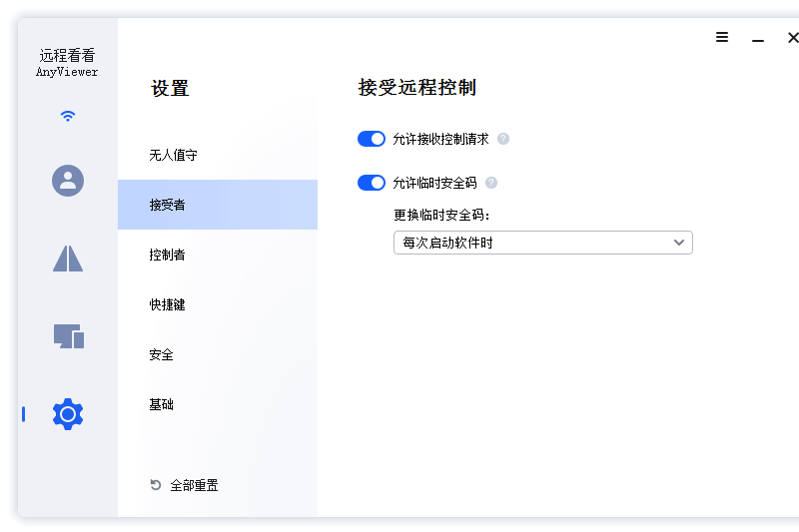The width and height of the screenshot is (799, 532).
Task: Select the 快捷键 settings tab
Action: [168, 304]
